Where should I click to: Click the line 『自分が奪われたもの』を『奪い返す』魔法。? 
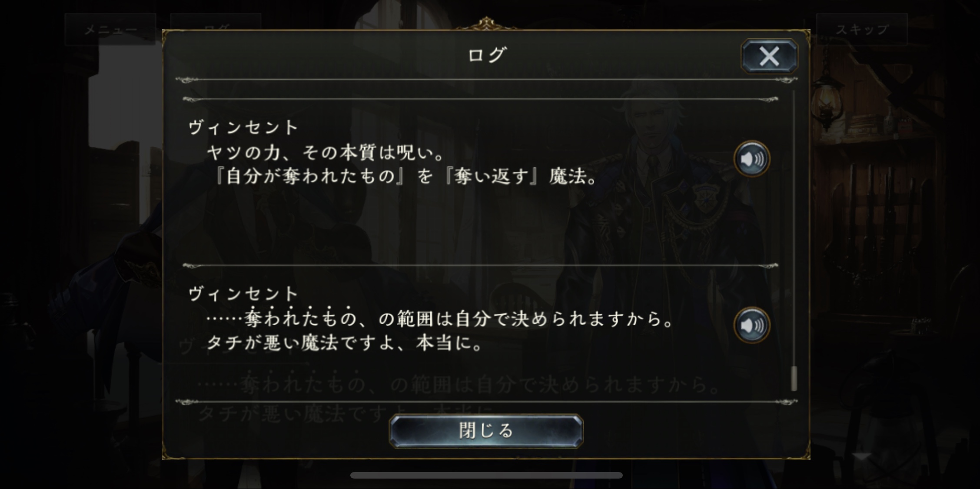point(405,177)
